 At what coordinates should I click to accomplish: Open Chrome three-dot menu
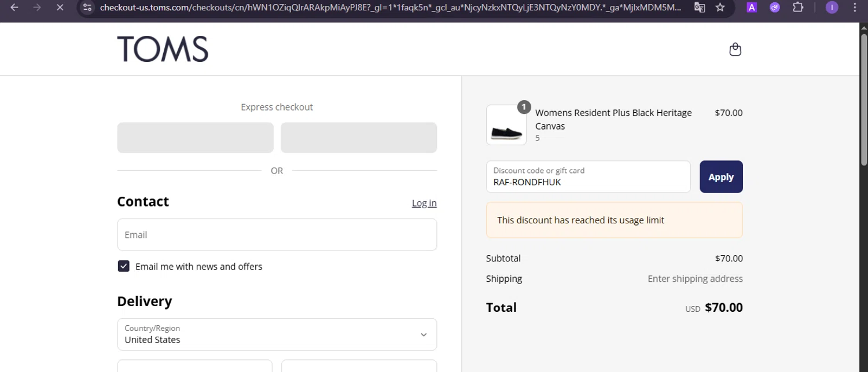855,8
